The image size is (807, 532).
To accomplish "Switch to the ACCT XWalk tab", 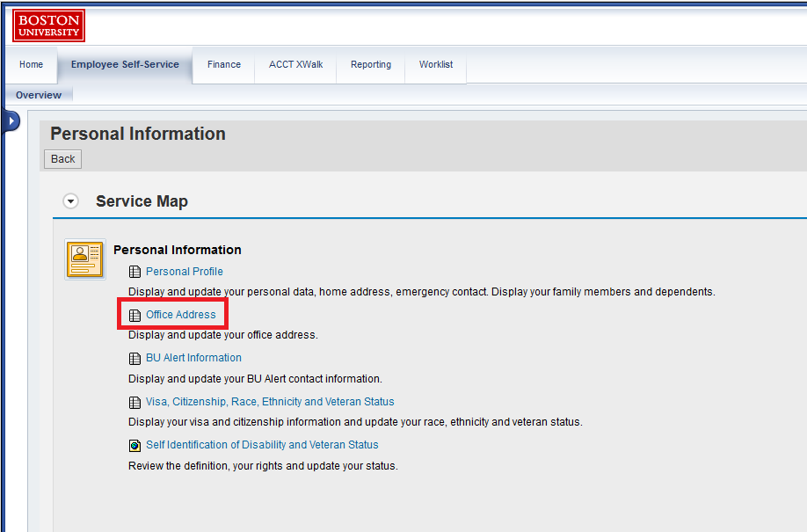I will coord(295,64).
